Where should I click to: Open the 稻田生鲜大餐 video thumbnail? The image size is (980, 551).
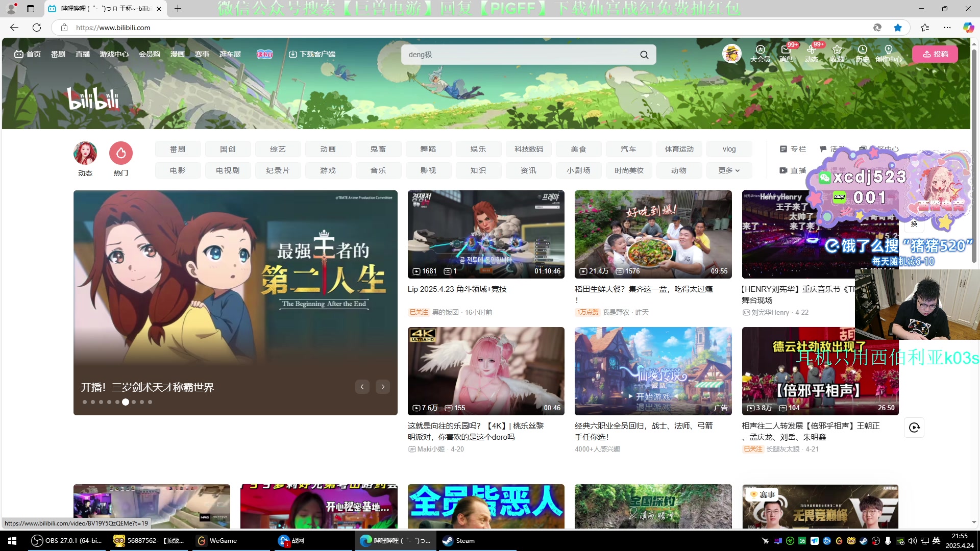coord(653,235)
